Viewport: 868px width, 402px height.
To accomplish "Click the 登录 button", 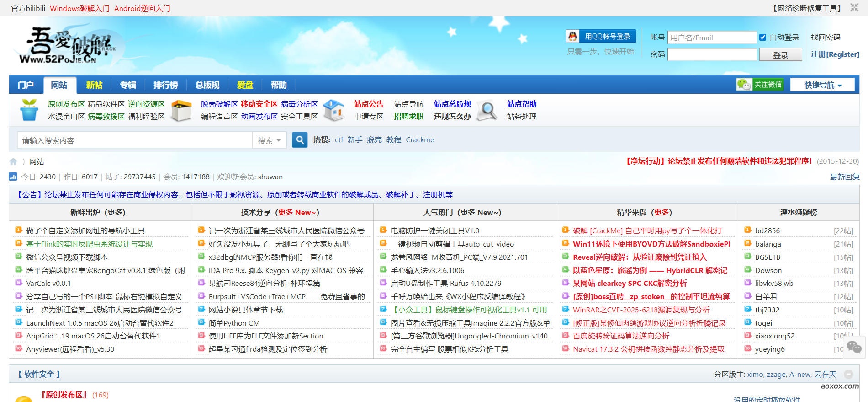I will coord(780,55).
